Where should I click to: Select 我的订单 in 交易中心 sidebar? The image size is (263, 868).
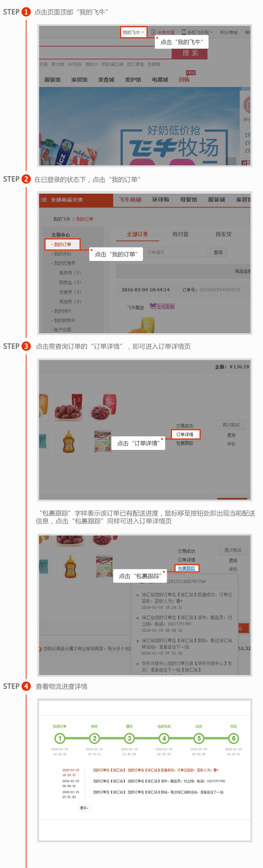tap(62, 244)
